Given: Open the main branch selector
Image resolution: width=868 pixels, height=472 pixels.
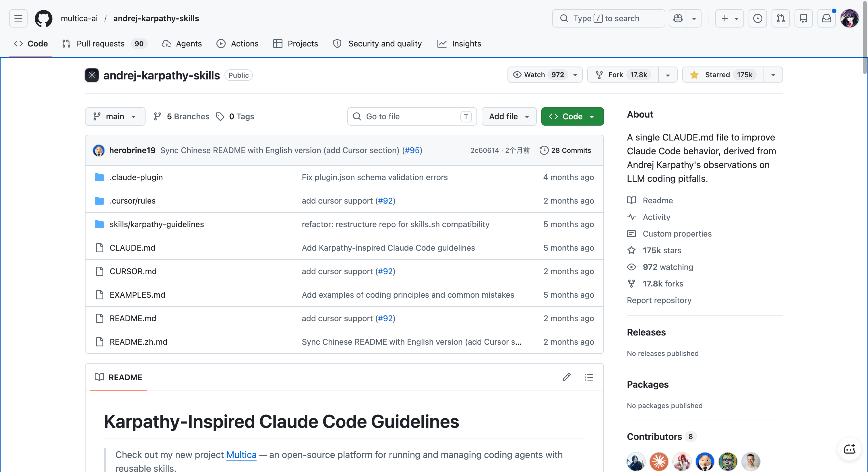Looking at the screenshot, I should (x=115, y=116).
